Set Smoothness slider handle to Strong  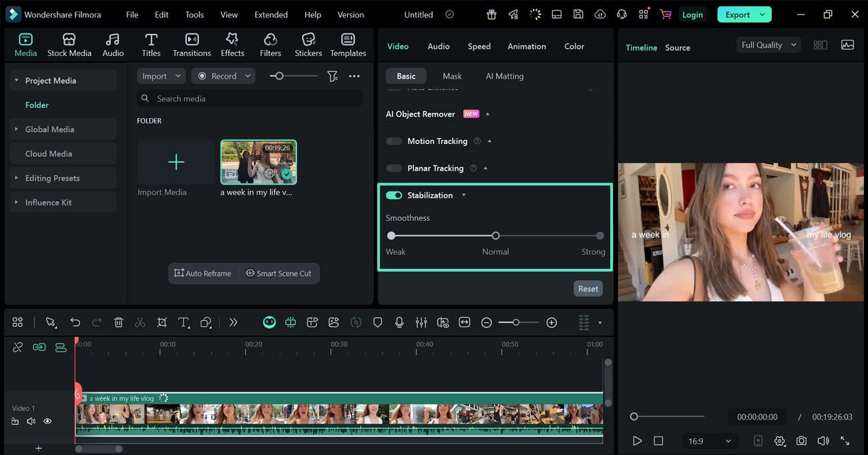[x=599, y=236]
